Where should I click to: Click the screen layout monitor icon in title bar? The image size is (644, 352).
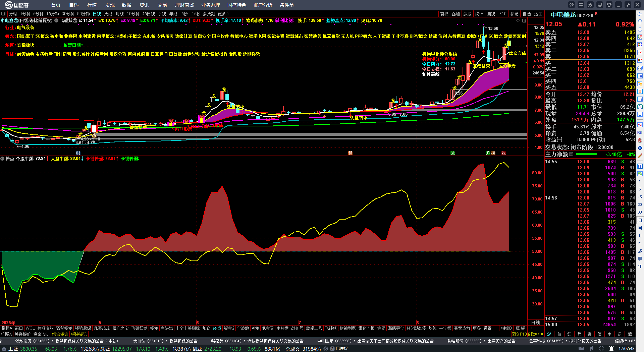point(600,5)
